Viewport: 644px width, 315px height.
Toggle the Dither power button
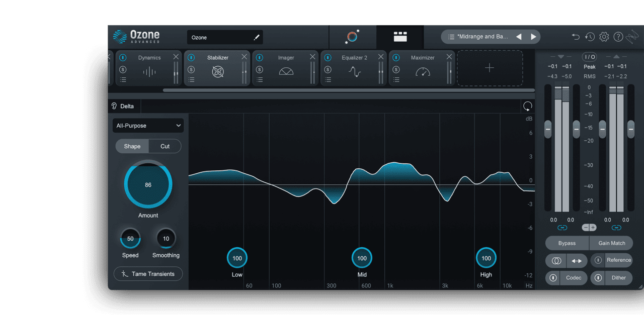pos(598,278)
